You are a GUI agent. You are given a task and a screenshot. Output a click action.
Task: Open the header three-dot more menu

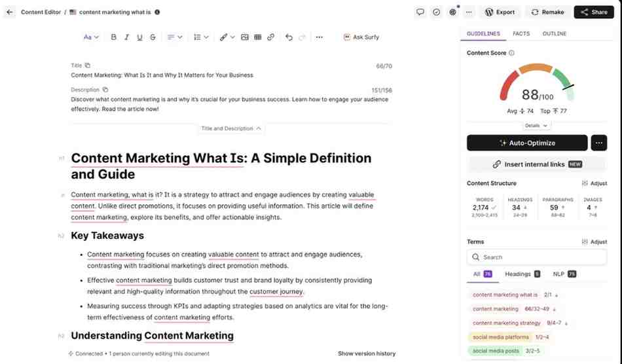pyautogui.click(x=469, y=12)
